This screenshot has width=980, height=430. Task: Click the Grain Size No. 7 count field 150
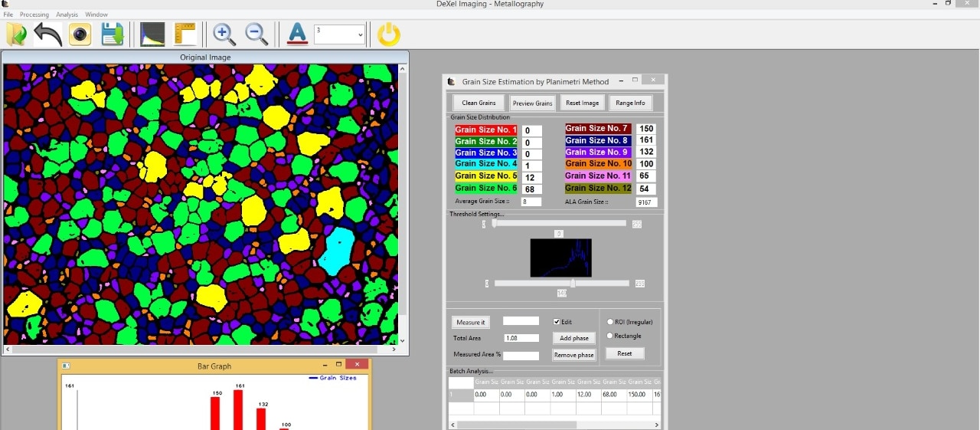[646, 129]
